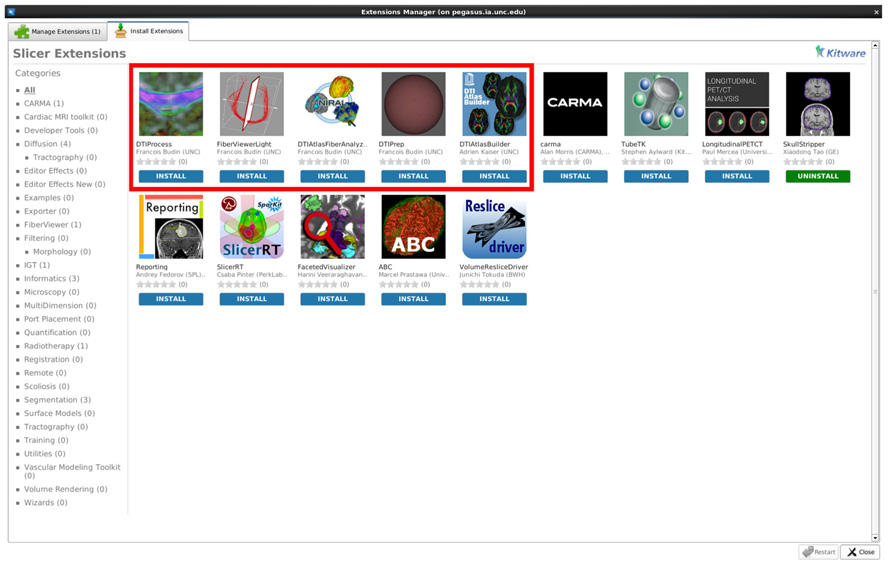Click the scrollbar down arrow

tap(875, 538)
